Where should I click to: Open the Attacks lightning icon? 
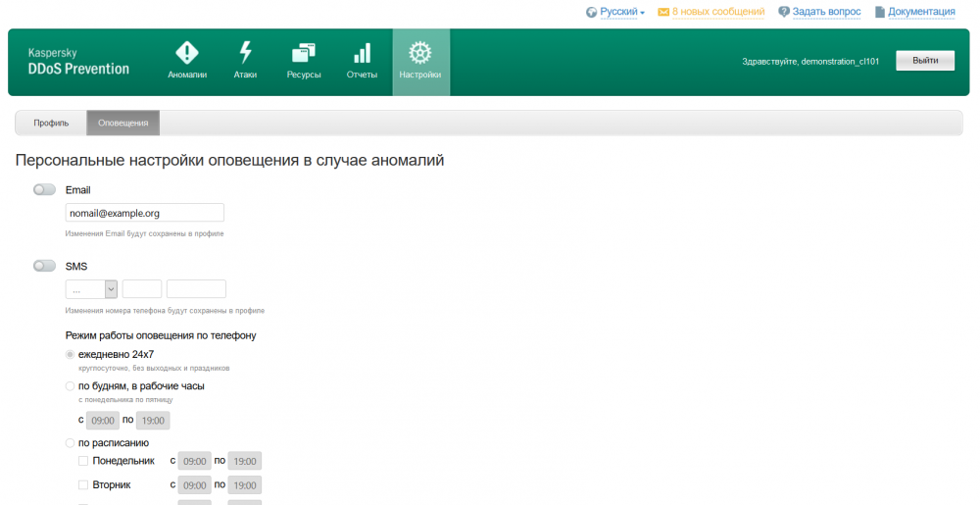(x=246, y=53)
